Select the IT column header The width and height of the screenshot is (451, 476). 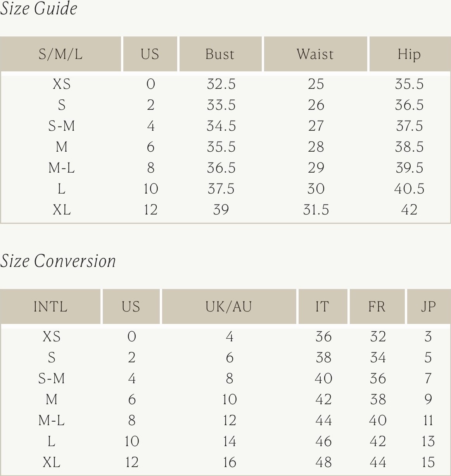[323, 306]
